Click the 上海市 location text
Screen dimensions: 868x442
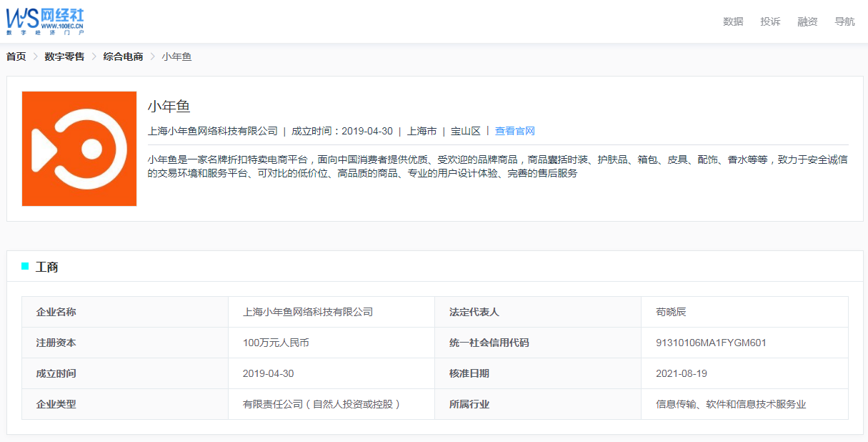(421, 131)
